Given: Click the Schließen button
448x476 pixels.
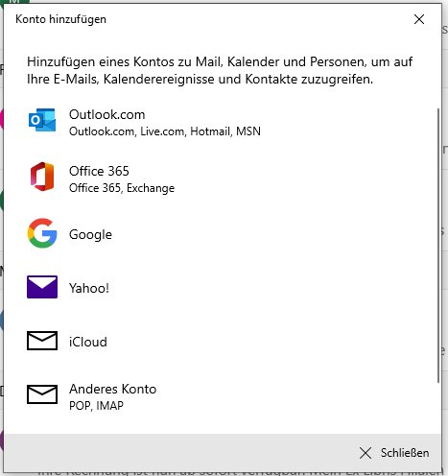Looking at the screenshot, I should pos(394,453).
